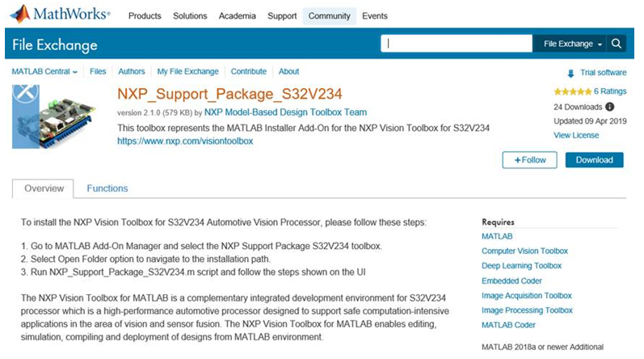Click the 'MATLAB 2018a or newer Additional' text

(542, 347)
